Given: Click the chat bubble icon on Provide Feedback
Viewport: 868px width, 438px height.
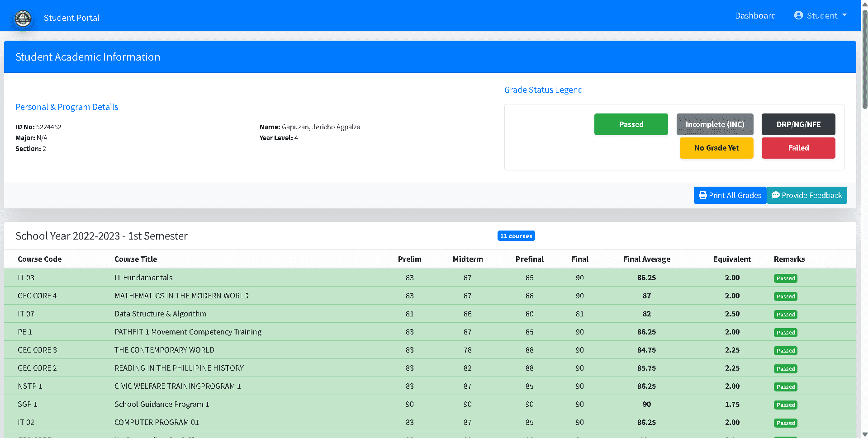Looking at the screenshot, I should pos(775,195).
